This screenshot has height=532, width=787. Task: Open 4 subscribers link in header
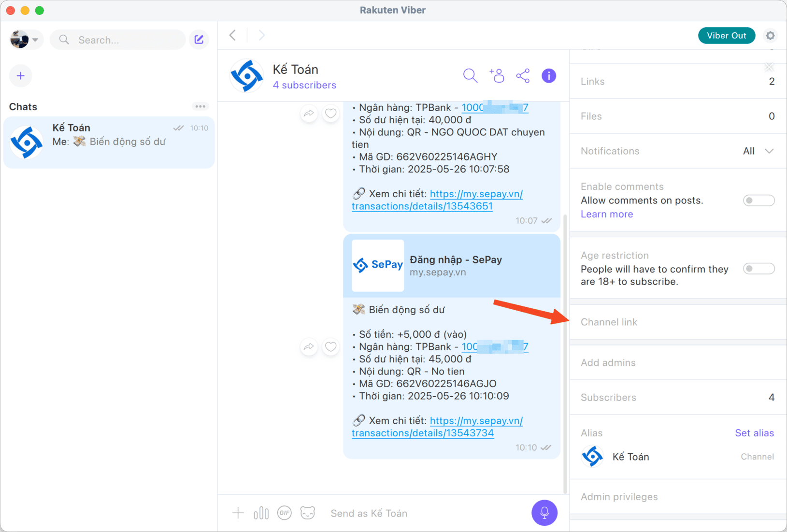[x=304, y=85]
